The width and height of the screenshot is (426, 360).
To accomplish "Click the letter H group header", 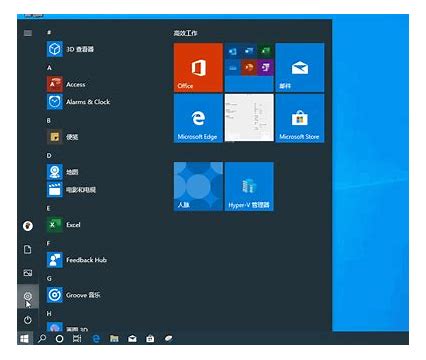I will [x=49, y=314].
